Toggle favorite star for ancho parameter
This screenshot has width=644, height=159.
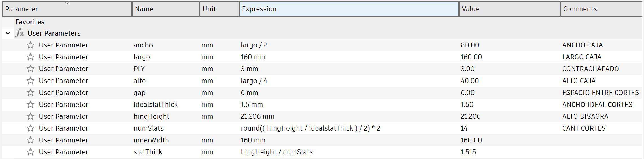[30, 45]
